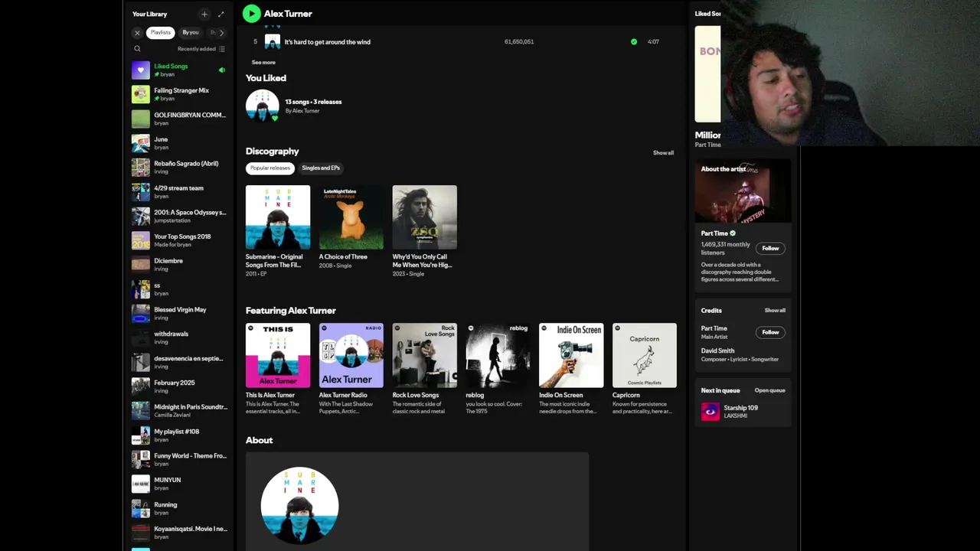This screenshot has height=551, width=980.
Task: Open the Liked Songs playlist icon
Action: coord(141,70)
